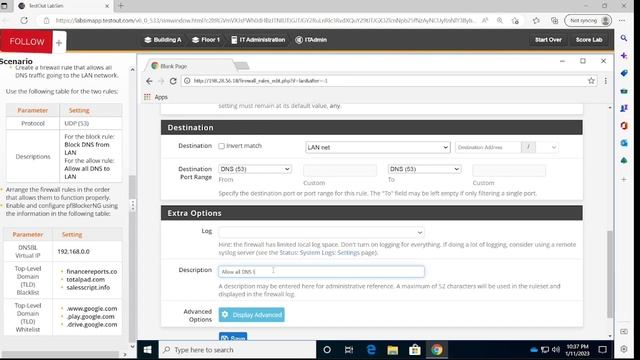Click the Start Over button
This screenshot has height=360, width=640.
548,40
